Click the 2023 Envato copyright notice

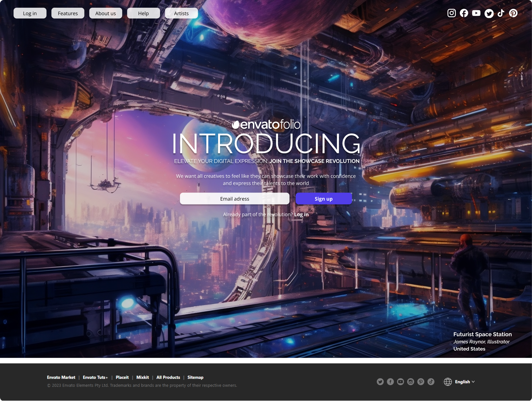(142, 385)
